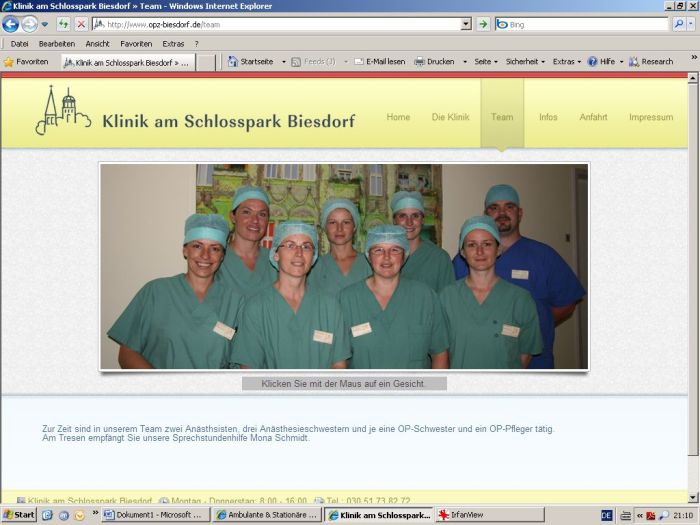Switch to Ambulante & Stationäre taskbar window
The image size is (700, 525).
point(267,515)
